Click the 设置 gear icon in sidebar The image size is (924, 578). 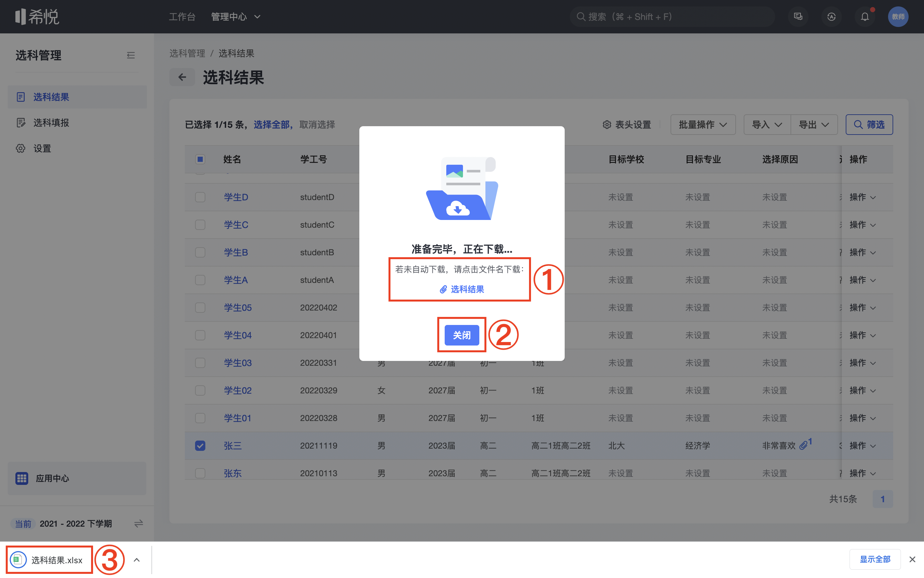(x=21, y=148)
